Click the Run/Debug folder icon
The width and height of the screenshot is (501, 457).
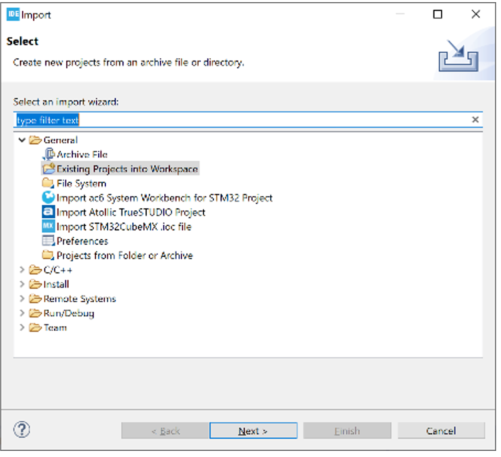tap(35, 313)
